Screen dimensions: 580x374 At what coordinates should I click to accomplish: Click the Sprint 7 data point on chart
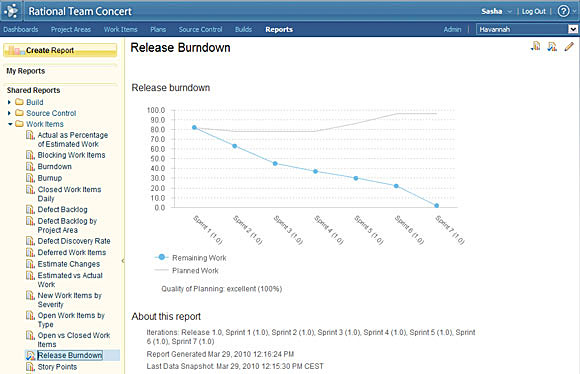point(436,205)
